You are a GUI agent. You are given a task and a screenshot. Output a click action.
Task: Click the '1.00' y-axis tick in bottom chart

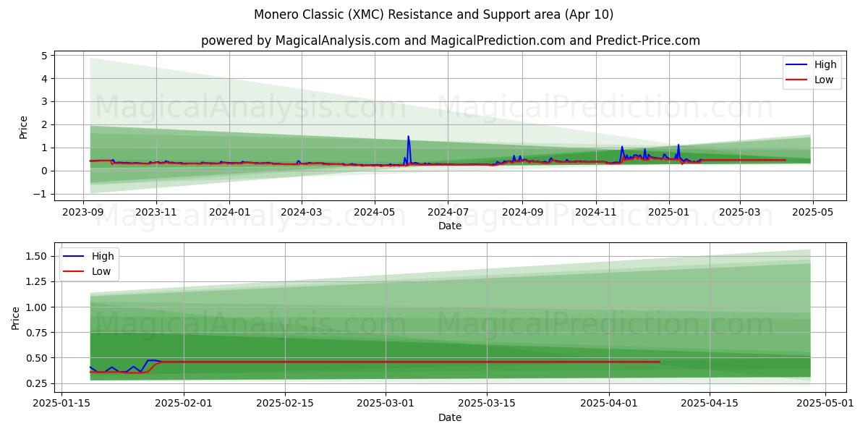(38, 307)
